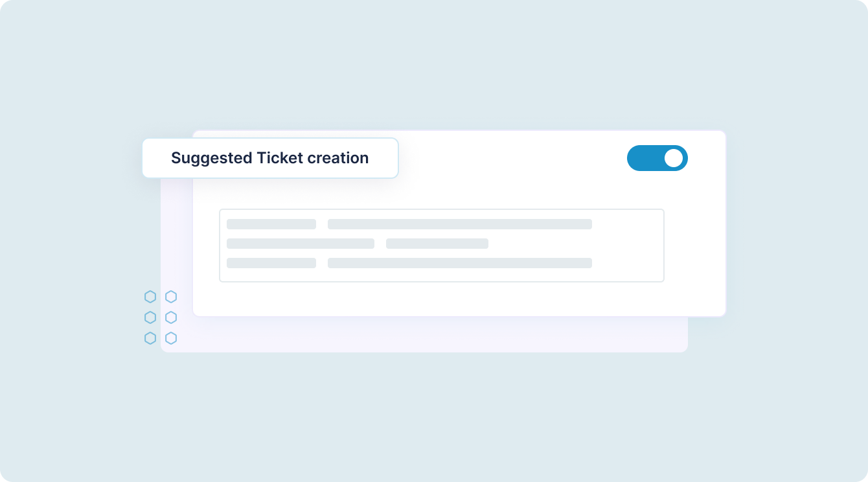Click the lavender card behind the white panel
The width and height of the screenshot is (868, 482).
click(x=421, y=336)
